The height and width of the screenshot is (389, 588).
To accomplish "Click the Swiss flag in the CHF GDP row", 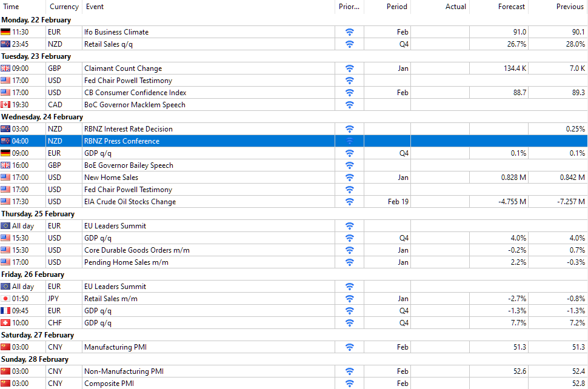I will click(5, 323).
